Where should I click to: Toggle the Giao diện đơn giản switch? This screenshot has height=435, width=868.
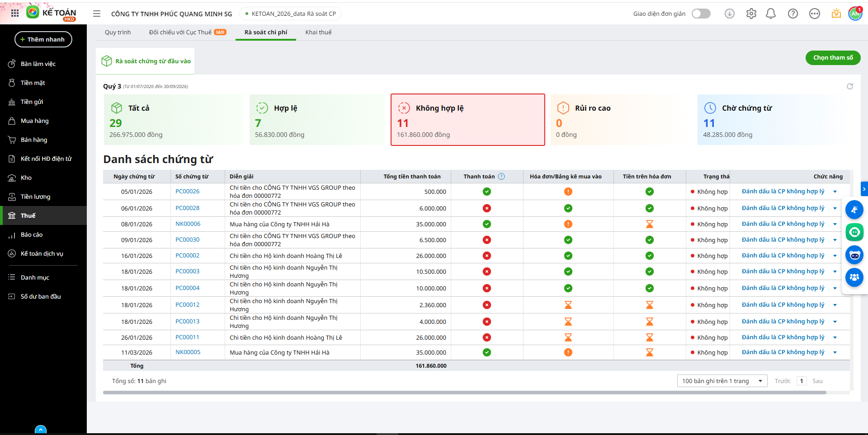pyautogui.click(x=701, y=14)
